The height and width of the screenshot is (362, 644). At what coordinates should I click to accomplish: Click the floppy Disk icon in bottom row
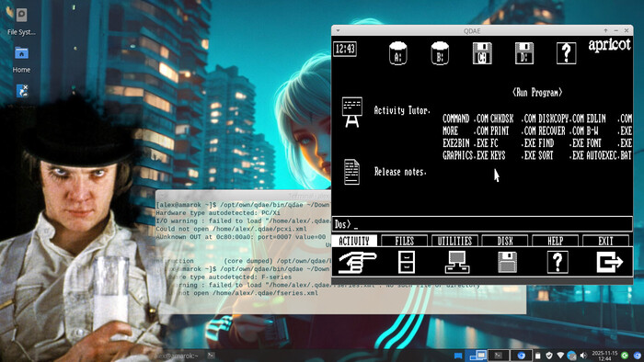(507, 263)
